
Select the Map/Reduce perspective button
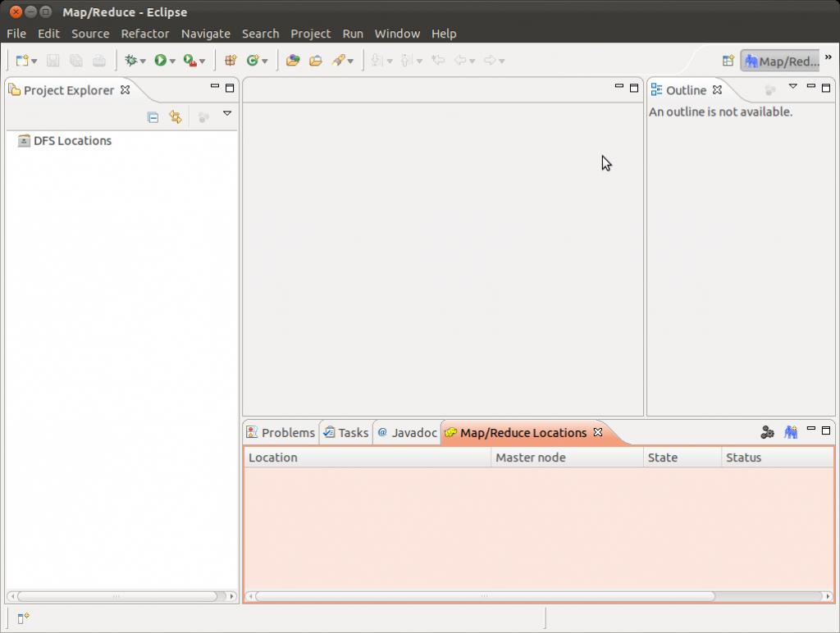(x=781, y=61)
